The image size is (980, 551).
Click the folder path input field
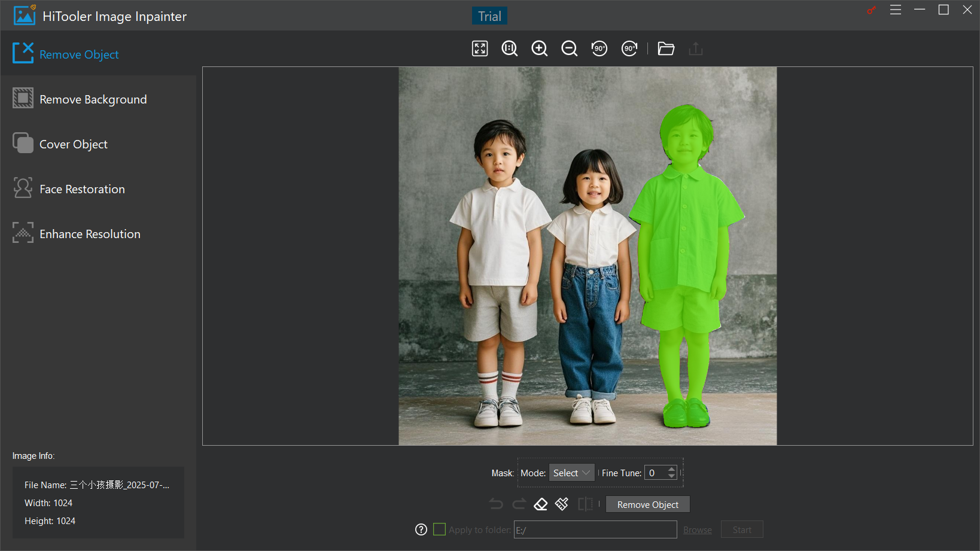[x=595, y=529]
